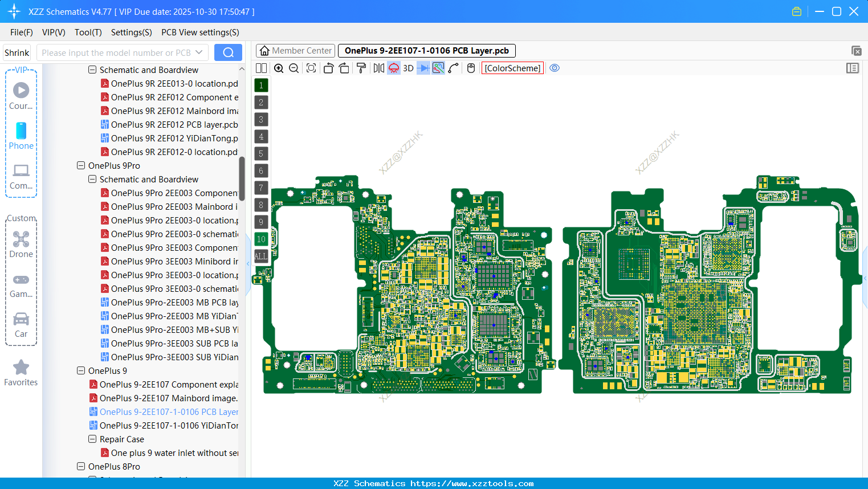Screen dimensions: 868x489
Task: Open the Settings(S) menu
Action: click(131, 32)
